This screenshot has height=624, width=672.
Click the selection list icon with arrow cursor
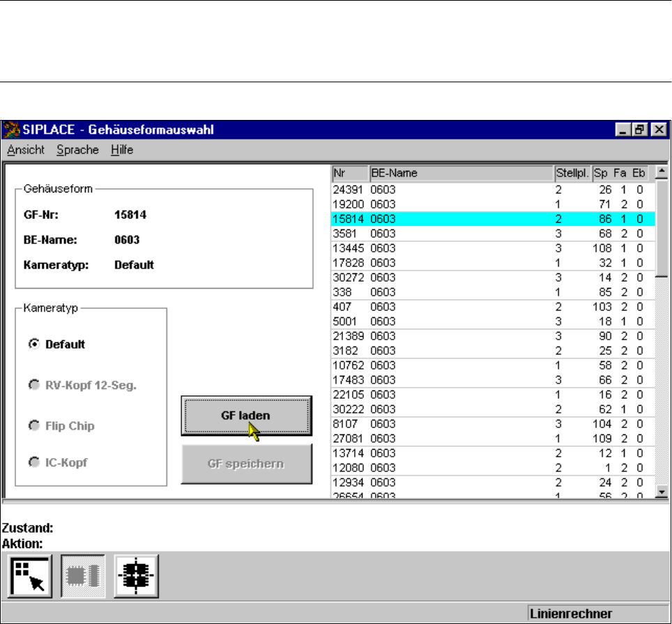30,574
